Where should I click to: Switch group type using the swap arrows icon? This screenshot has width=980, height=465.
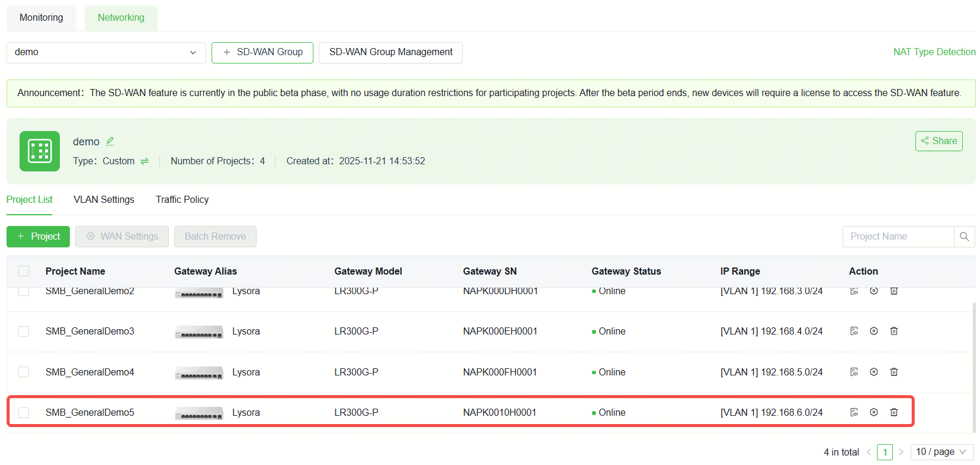(x=145, y=161)
